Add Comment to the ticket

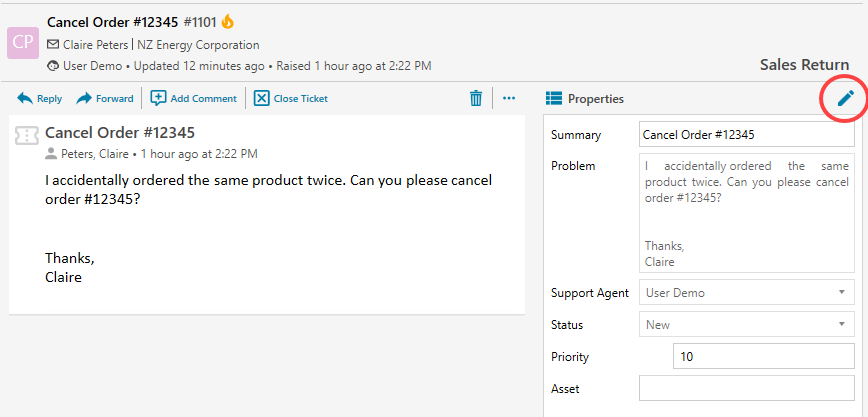coord(194,98)
